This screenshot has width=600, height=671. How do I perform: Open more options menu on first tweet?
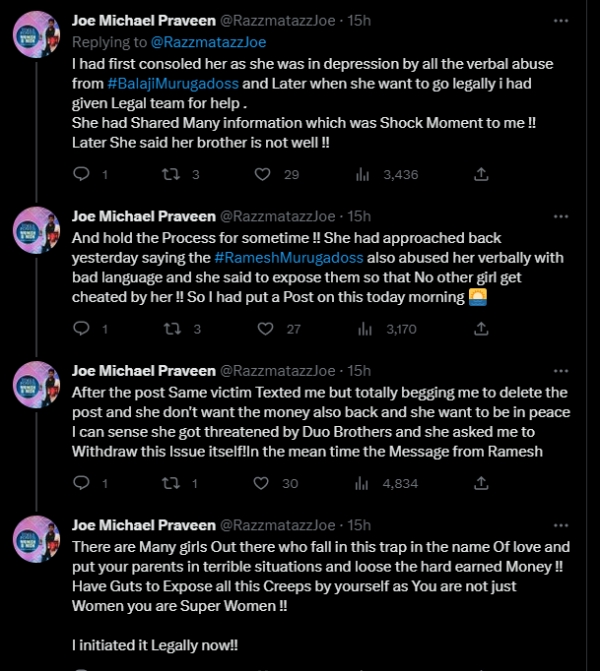tap(569, 20)
